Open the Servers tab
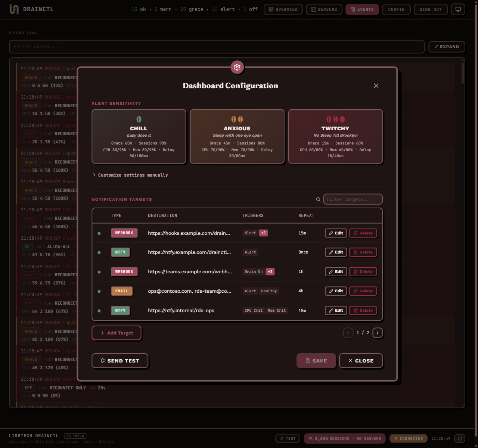 324,9
